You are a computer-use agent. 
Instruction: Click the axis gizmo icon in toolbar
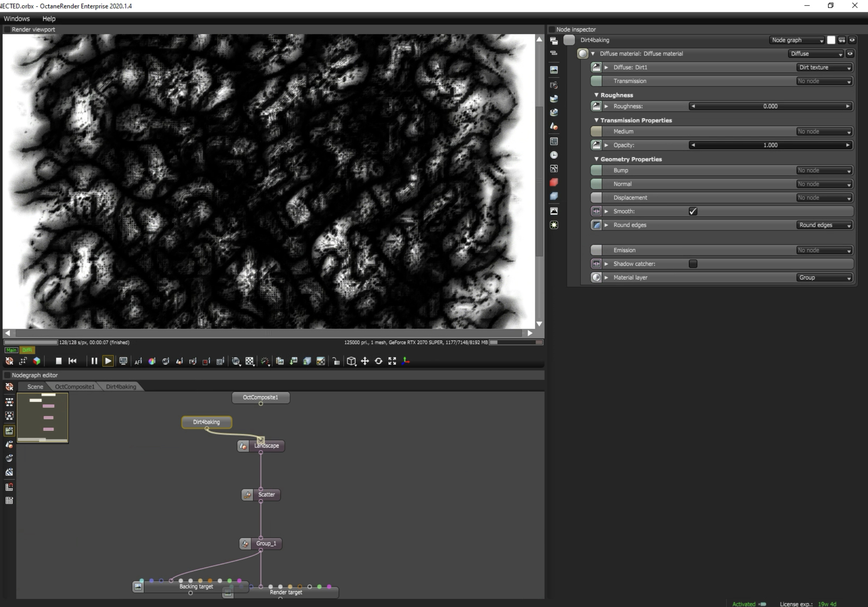coord(406,361)
